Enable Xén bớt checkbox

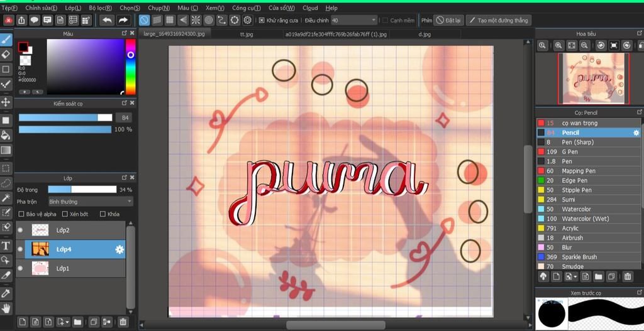point(65,214)
